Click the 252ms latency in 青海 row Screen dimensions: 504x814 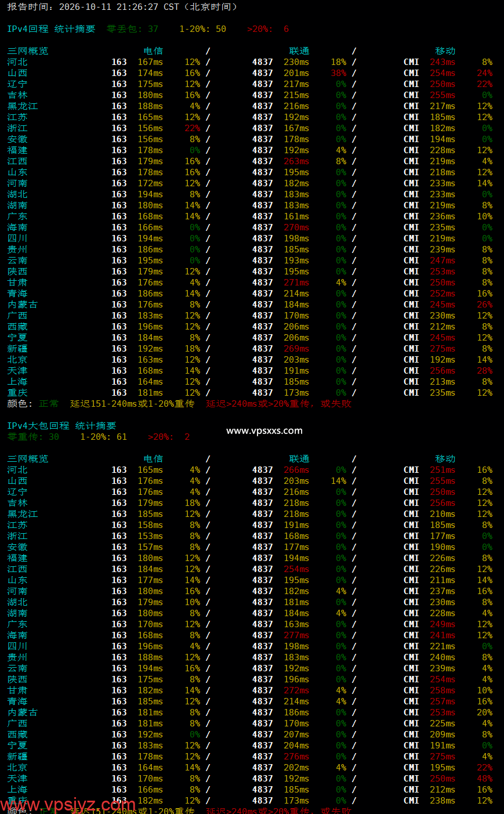pos(443,294)
